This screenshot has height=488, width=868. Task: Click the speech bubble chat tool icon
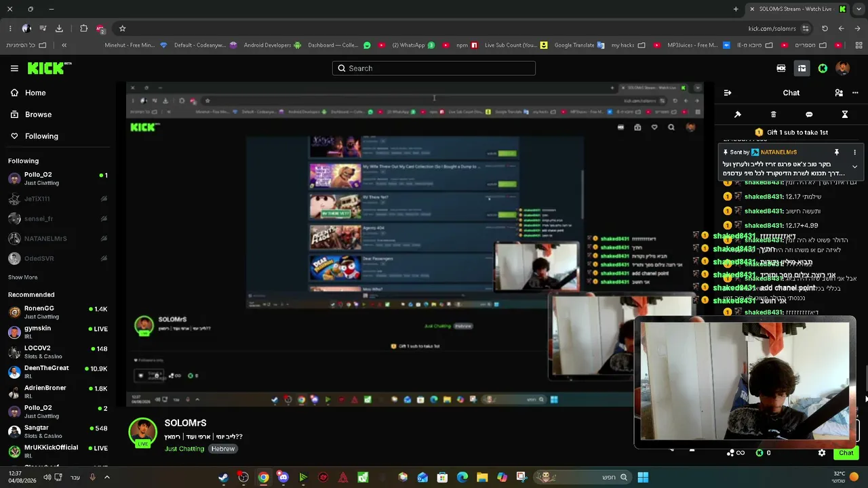tap(809, 115)
